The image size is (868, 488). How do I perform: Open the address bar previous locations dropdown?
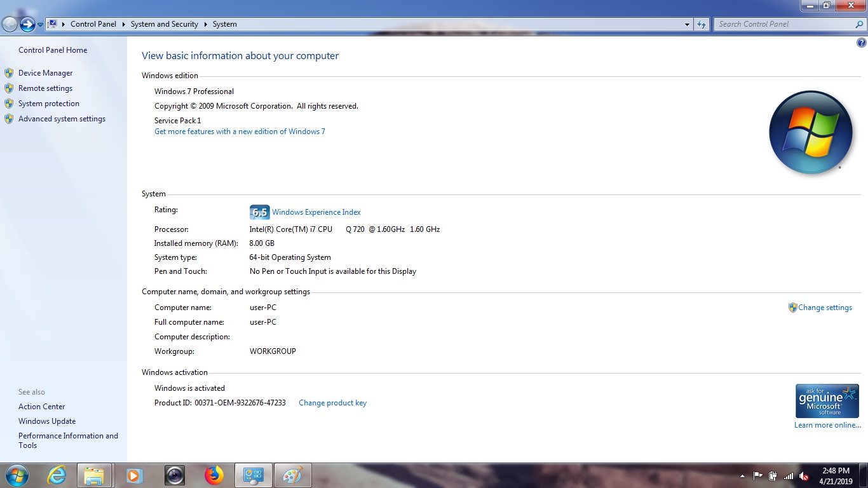(687, 24)
